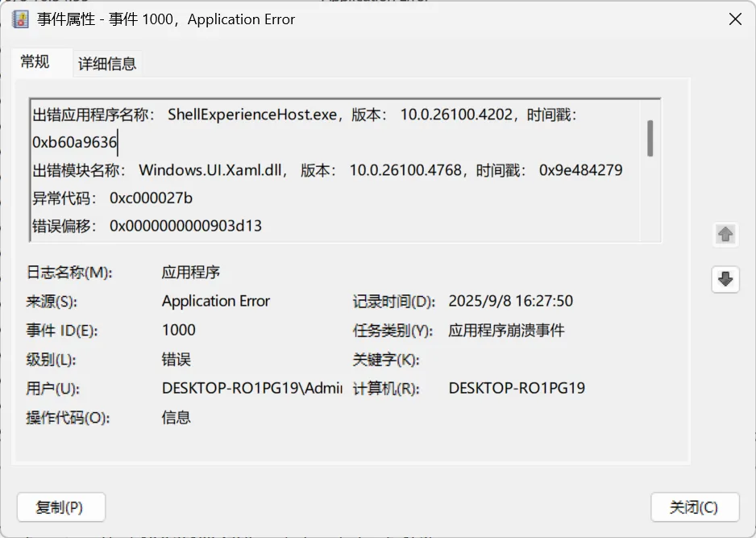The width and height of the screenshot is (756, 538).
Task: Open the 详细信息 tab
Action: (107, 64)
